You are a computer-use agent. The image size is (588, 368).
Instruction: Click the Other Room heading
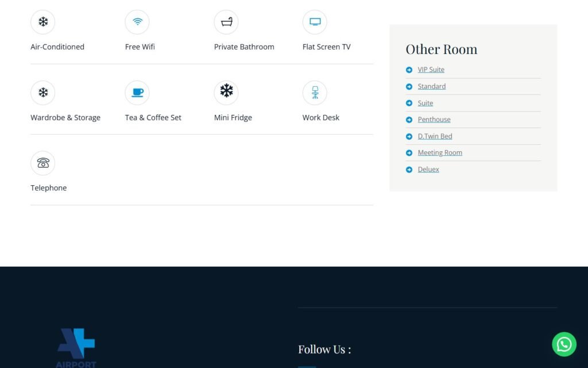pyautogui.click(x=442, y=49)
